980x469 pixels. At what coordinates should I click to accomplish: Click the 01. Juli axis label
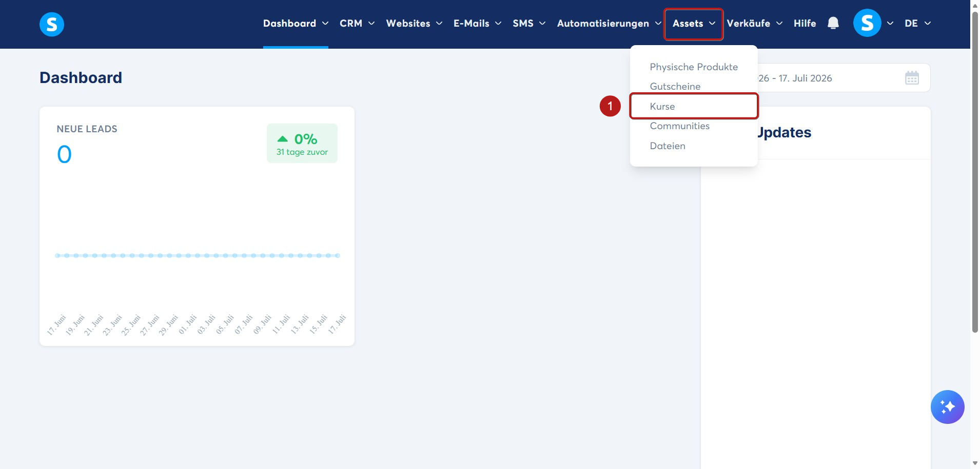(x=188, y=324)
